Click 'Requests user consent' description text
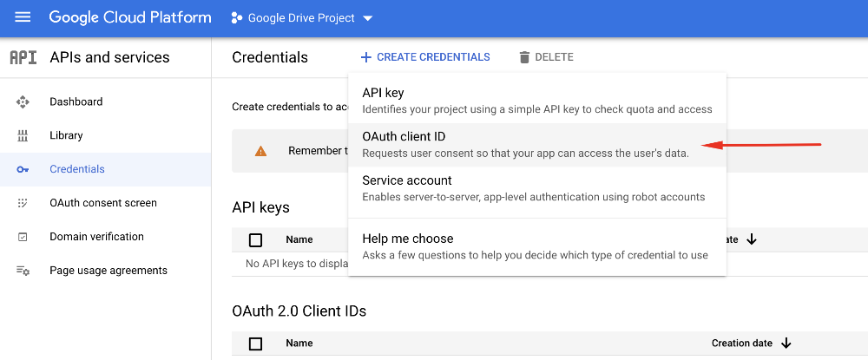 click(x=525, y=154)
